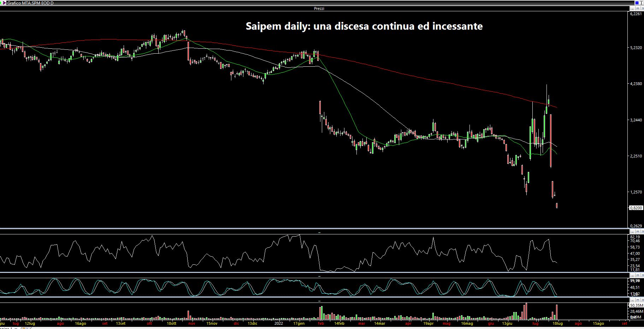644x329 pixels.
Task: Click the 1,2570 price axis label
Action: (x=636, y=192)
